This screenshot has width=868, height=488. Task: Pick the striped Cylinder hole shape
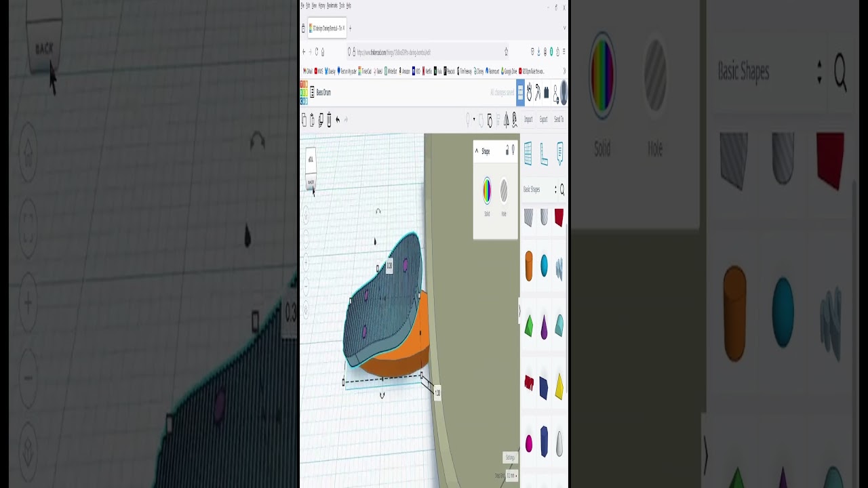click(544, 218)
